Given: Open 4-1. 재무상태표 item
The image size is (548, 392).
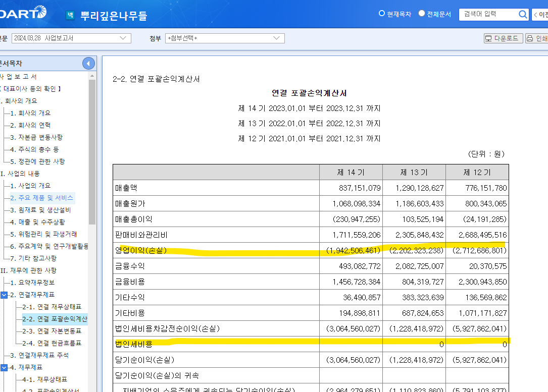Looking at the screenshot, I should point(45,379).
